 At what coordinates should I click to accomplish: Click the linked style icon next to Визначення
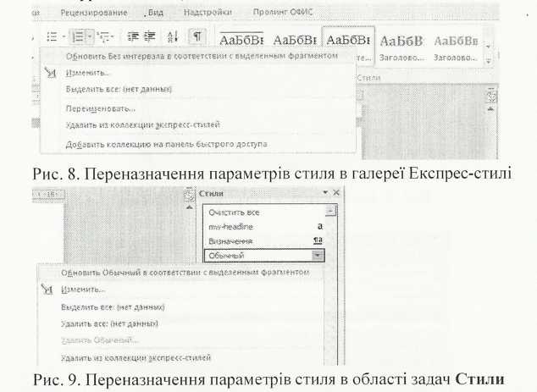(x=318, y=240)
